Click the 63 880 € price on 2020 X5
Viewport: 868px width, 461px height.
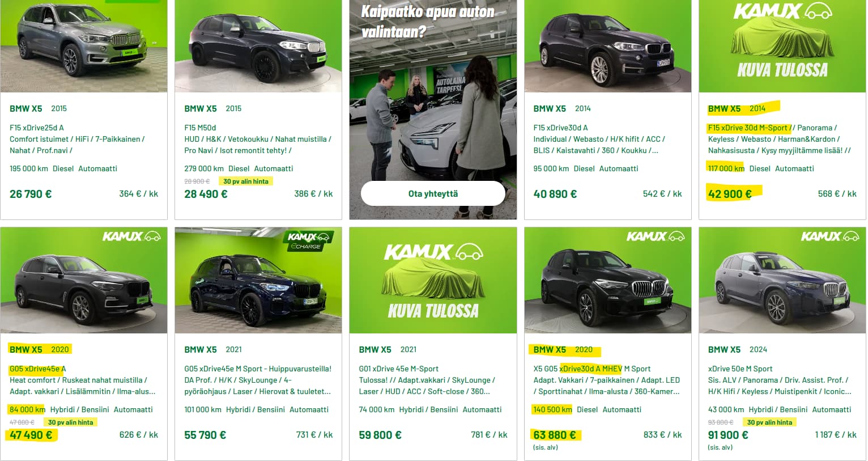(x=555, y=435)
